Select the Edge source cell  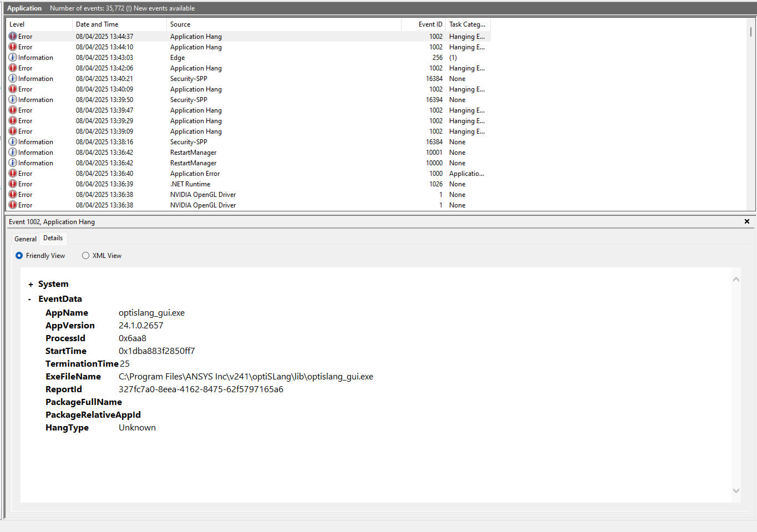(x=177, y=58)
